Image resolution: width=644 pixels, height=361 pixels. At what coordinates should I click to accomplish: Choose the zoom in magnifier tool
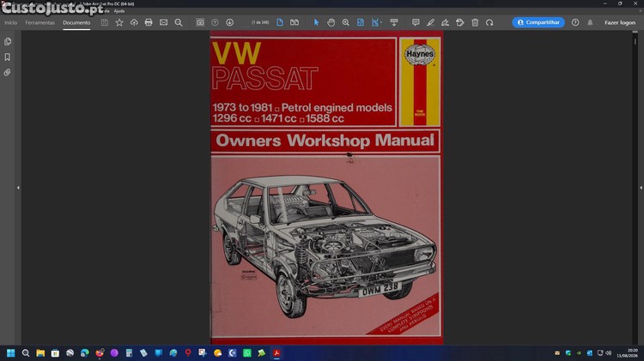[346, 22]
